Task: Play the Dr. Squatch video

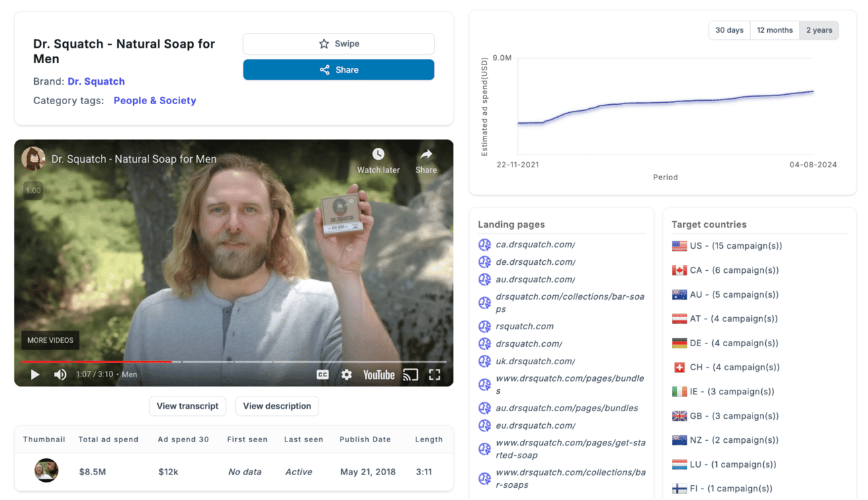Action: coord(35,375)
